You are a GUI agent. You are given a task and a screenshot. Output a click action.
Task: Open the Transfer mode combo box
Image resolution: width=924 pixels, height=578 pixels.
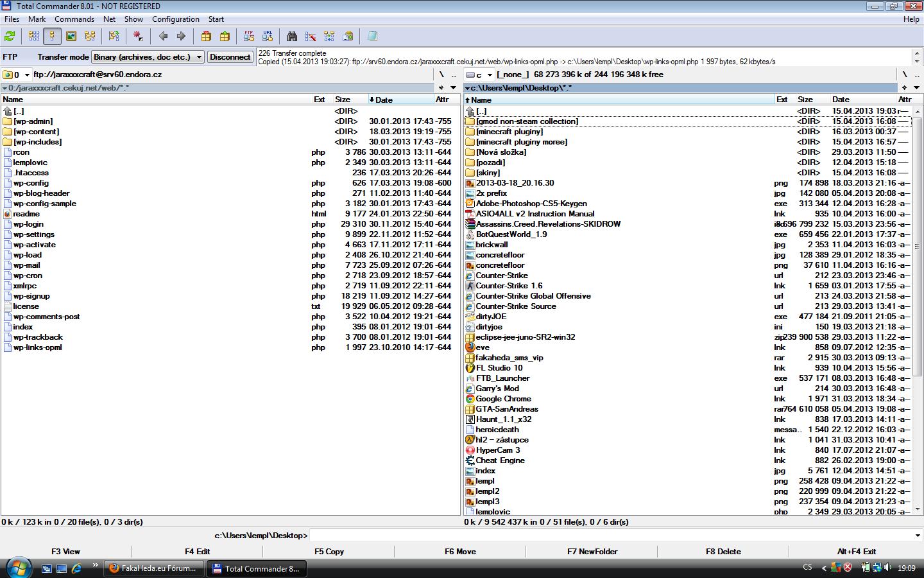[x=148, y=57]
